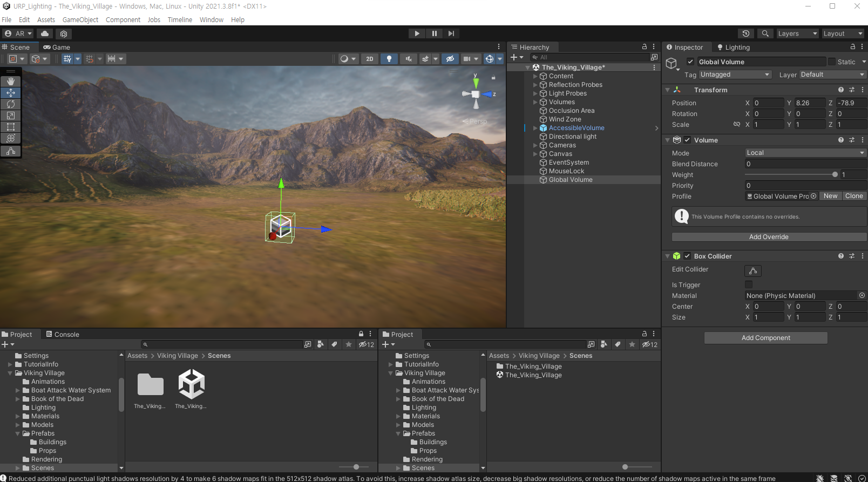Open the Tag dropdown
This screenshot has height=482, width=868.
pos(735,74)
